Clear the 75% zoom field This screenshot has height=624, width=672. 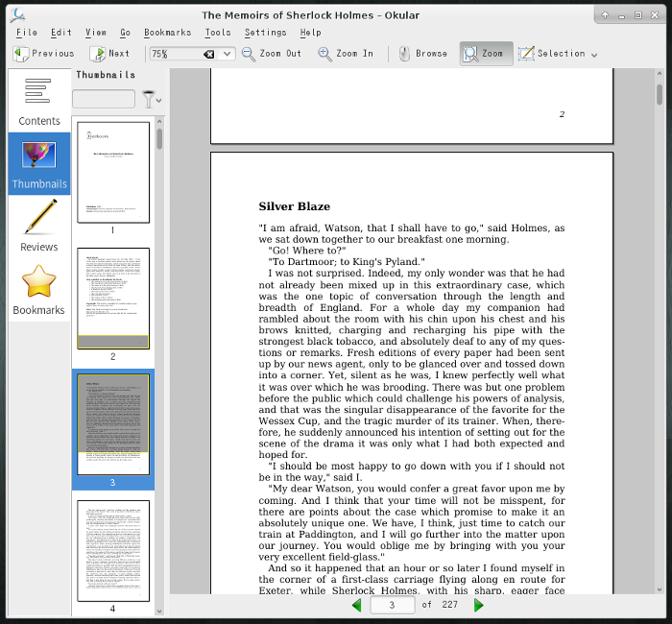pyautogui.click(x=208, y=54)
